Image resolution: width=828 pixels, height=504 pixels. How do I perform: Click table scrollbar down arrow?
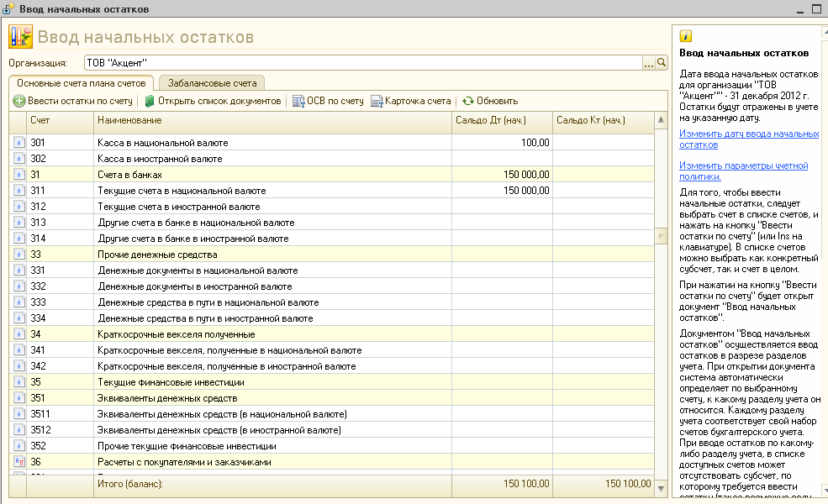[x=661, y=489]
